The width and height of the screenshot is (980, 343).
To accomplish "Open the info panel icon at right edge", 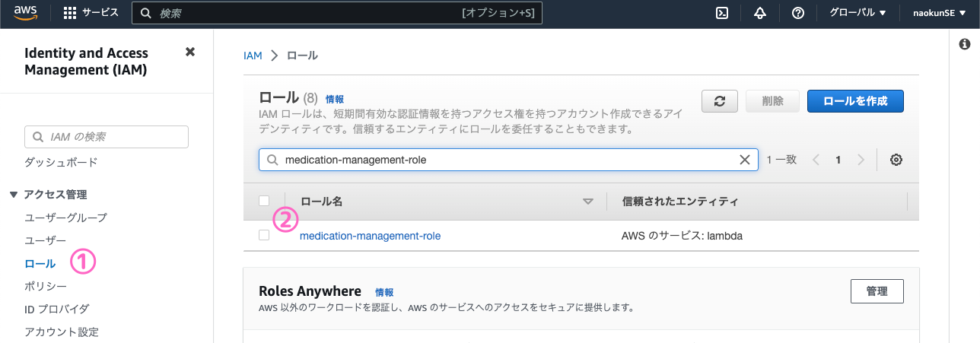I will 964,45.
